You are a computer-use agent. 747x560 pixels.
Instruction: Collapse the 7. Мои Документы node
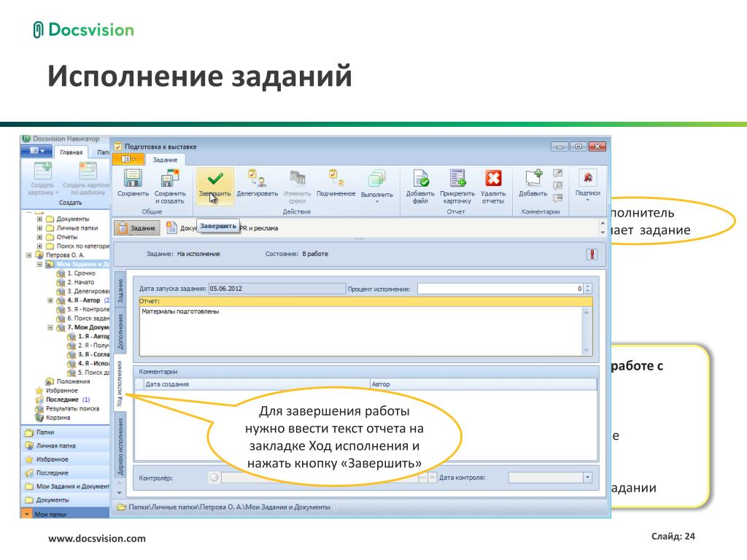coord(50,327)
